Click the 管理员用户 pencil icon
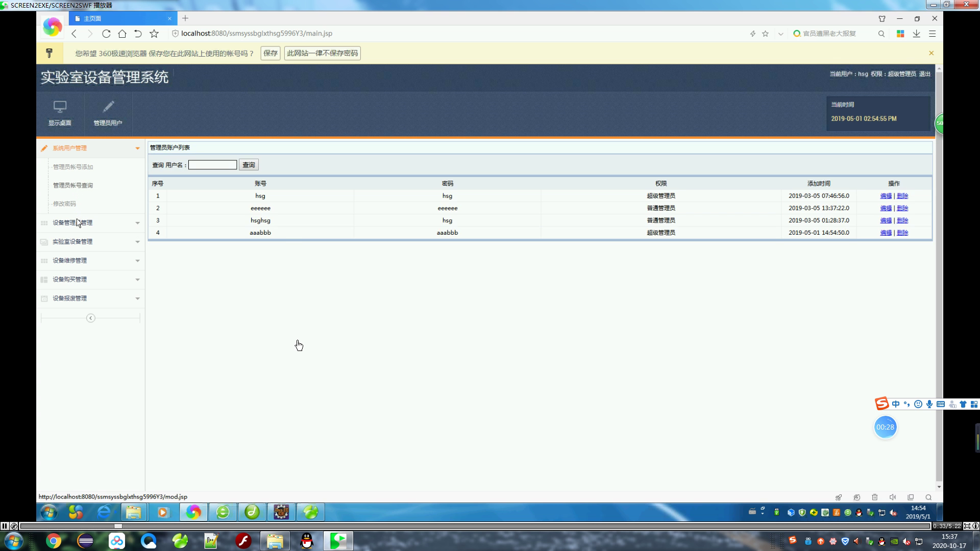Screen dimensions: 980x551 [x=108, y=107]
